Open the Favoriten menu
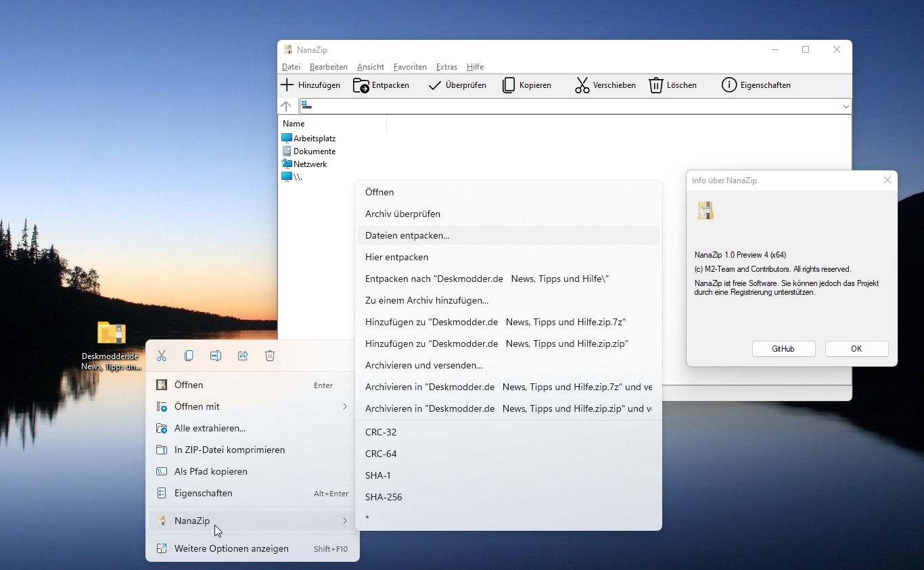 [x=410, y=67]
